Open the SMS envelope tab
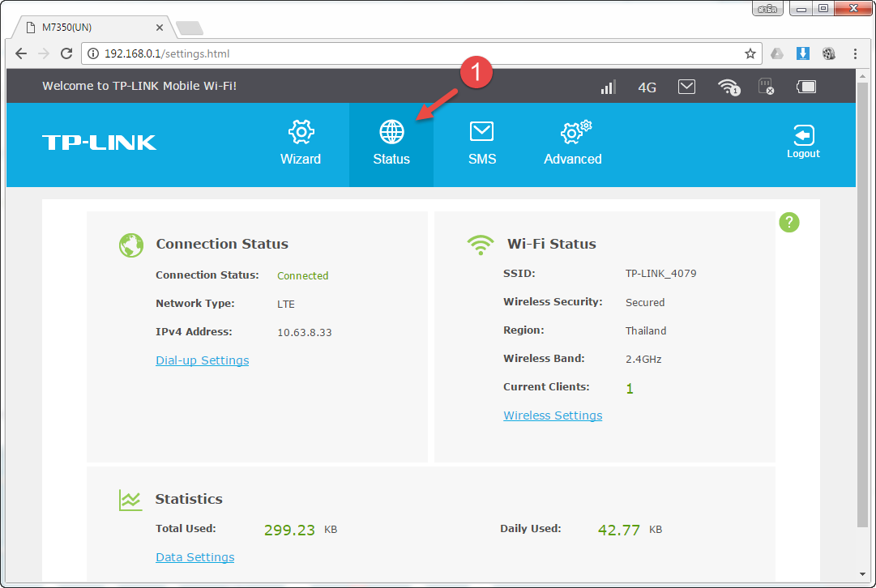Image resolution: width=876 pixels, height=588 pixels. tap(481, 143)
